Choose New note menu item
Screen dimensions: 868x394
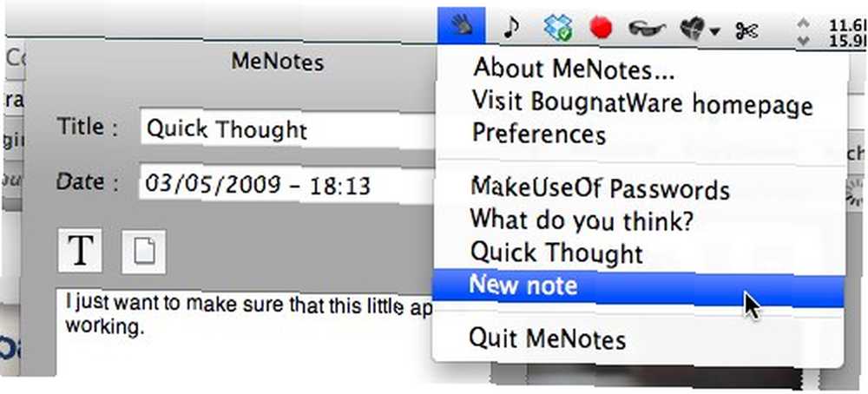638,285
